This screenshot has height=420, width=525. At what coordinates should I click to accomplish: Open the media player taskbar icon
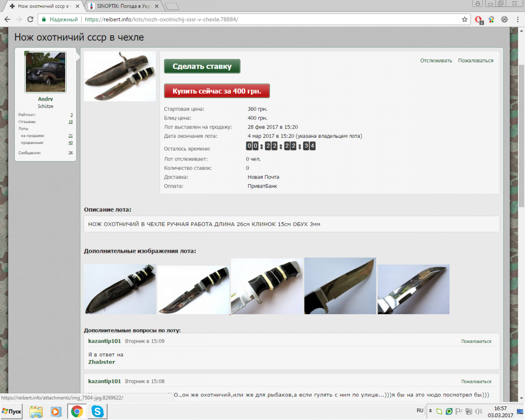[x=56, y=412]
